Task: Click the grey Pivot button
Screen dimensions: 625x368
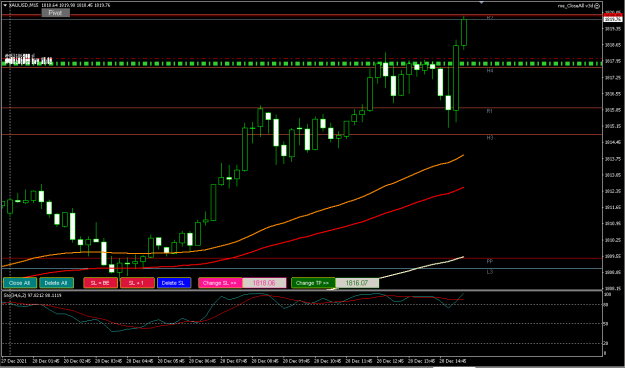Action: pos(56,13)
